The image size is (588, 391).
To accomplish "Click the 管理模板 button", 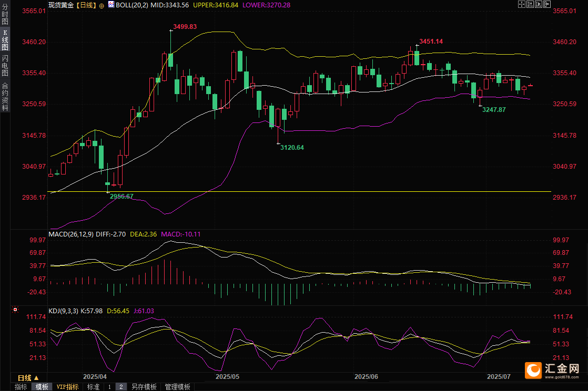I will (x=178, y=387).
